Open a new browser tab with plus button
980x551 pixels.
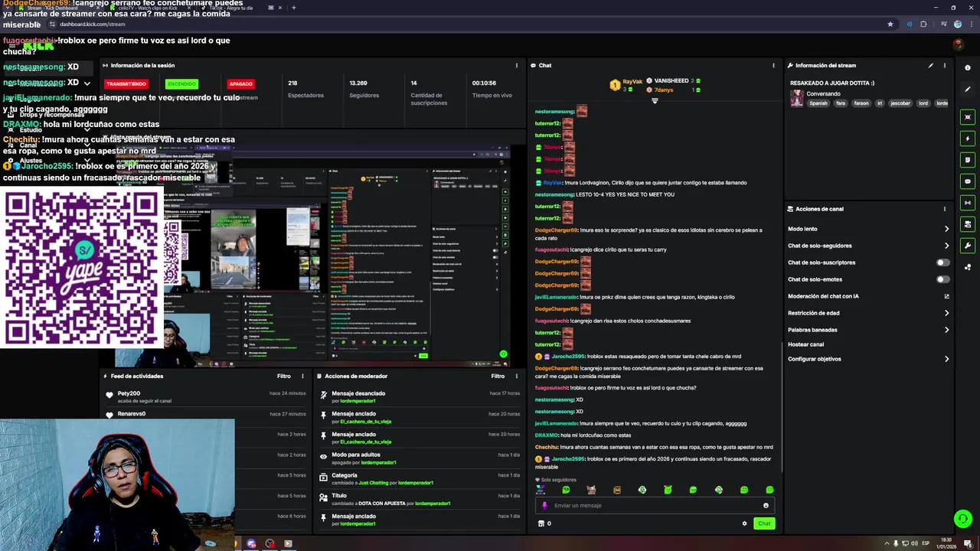(x=293, y=8)
